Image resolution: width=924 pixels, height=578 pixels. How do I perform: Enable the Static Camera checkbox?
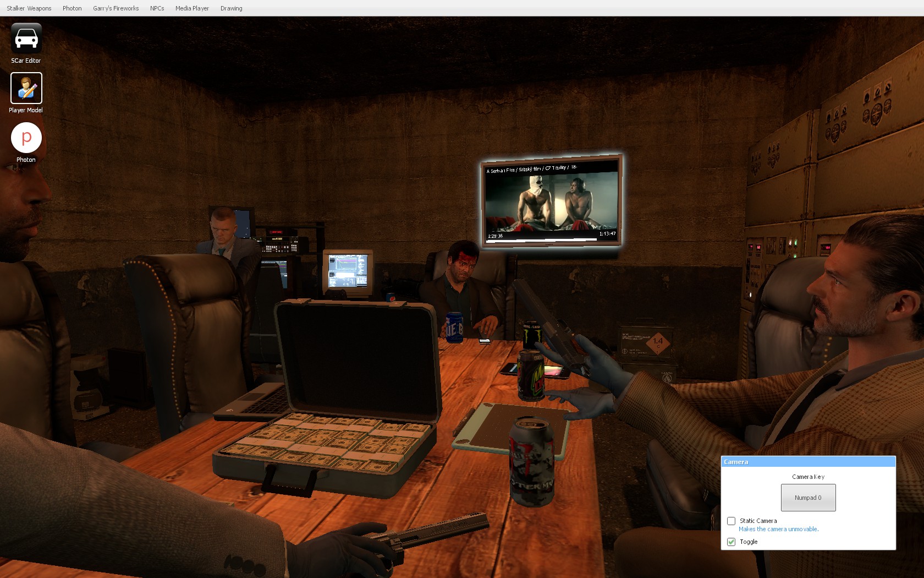coord(731,521)
